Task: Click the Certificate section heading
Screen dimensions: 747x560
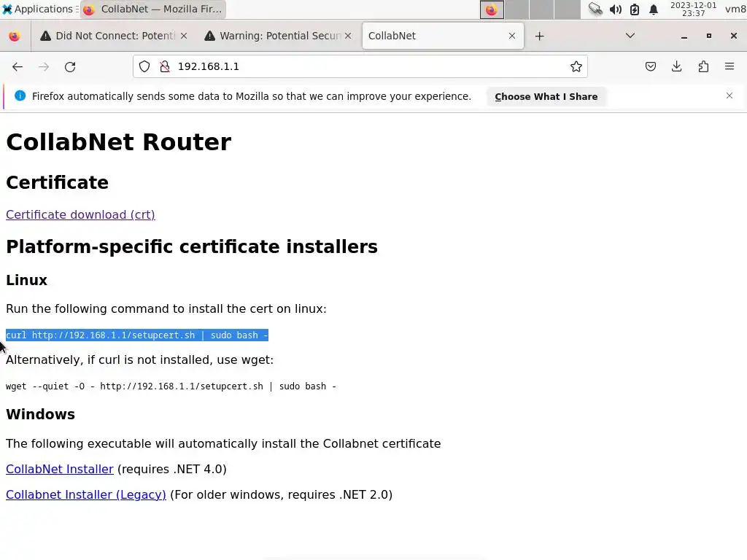Action: (x=57, y=182)
